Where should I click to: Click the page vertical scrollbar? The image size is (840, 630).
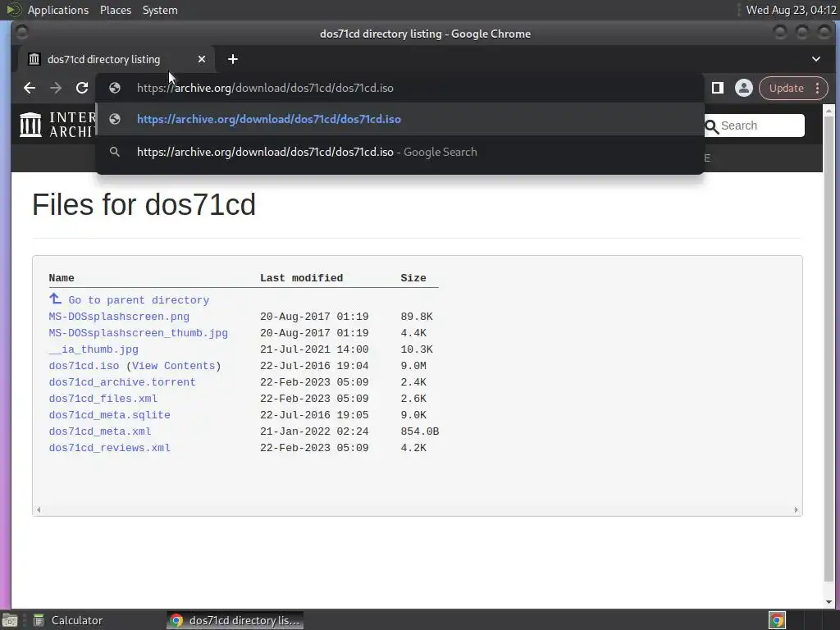pyautogui.click(x=829, y=348)
